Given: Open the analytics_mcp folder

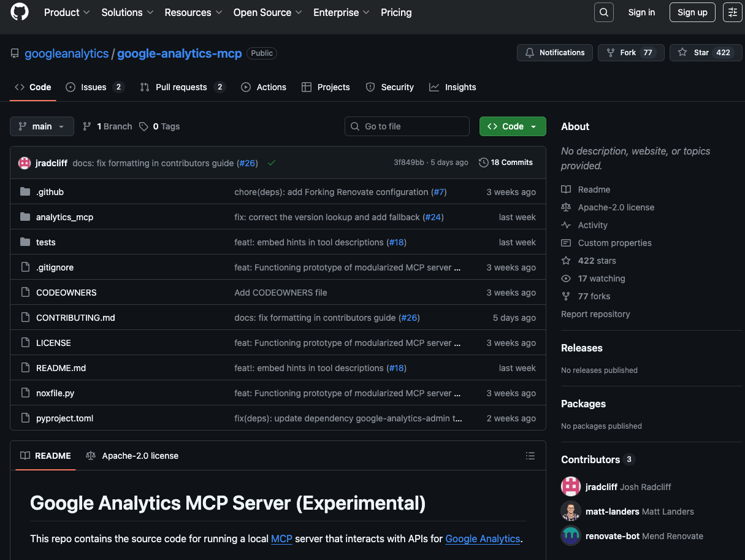Looking at the screenshot, I should [64, 217].
